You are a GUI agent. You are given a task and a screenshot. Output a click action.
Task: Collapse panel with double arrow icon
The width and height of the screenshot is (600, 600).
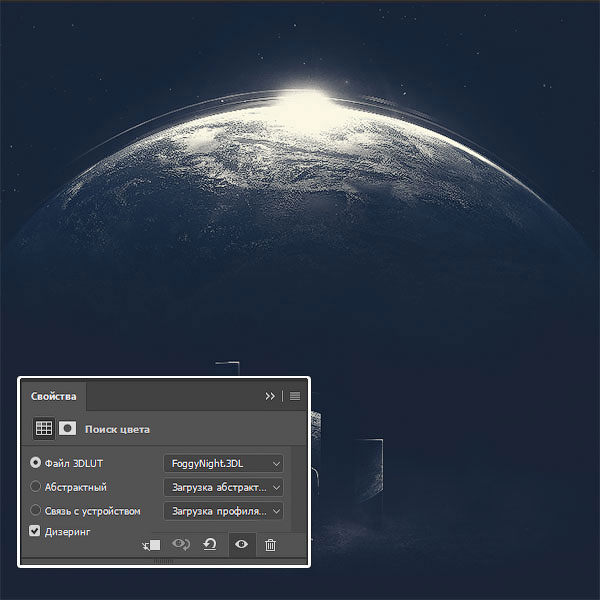coord(270,396)
